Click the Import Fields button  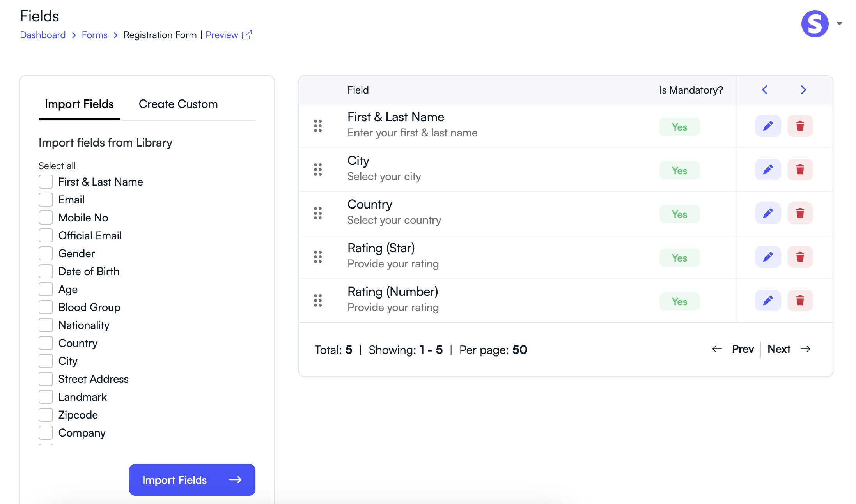(x=192, y=480)
